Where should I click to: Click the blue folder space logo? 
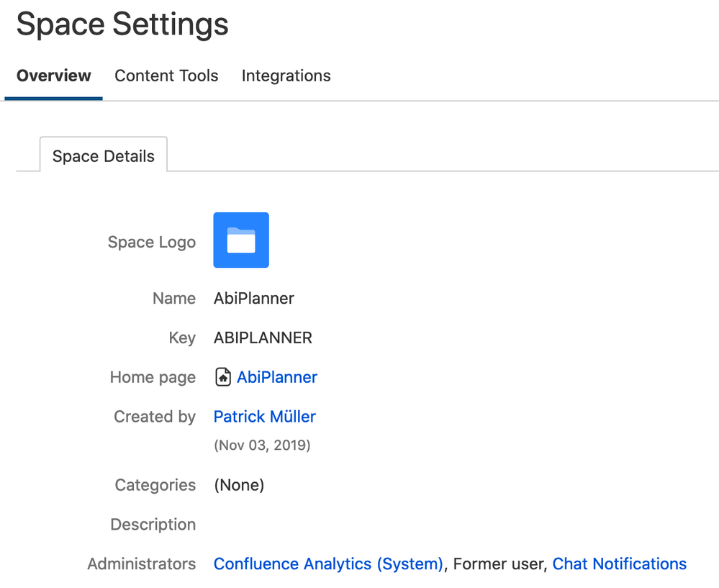click(241, 240)
